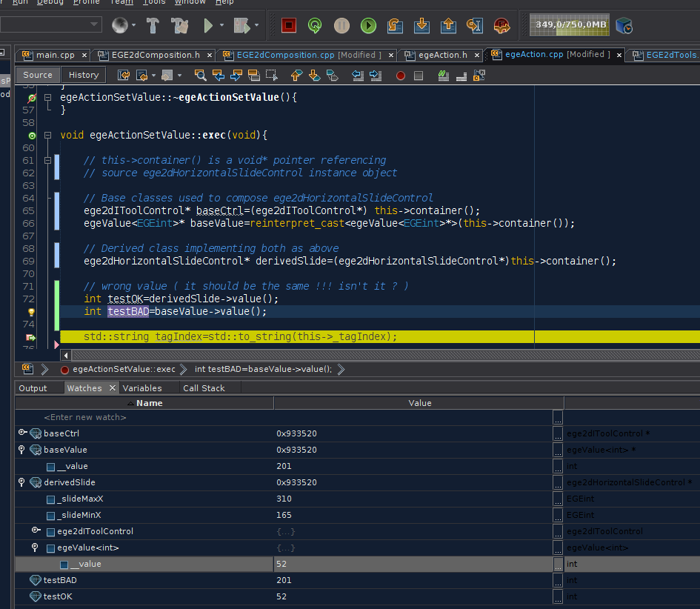Viewport: 700px width, 609px height.
Task: Click the Build Project hammer icon
Action: (153, 25)
